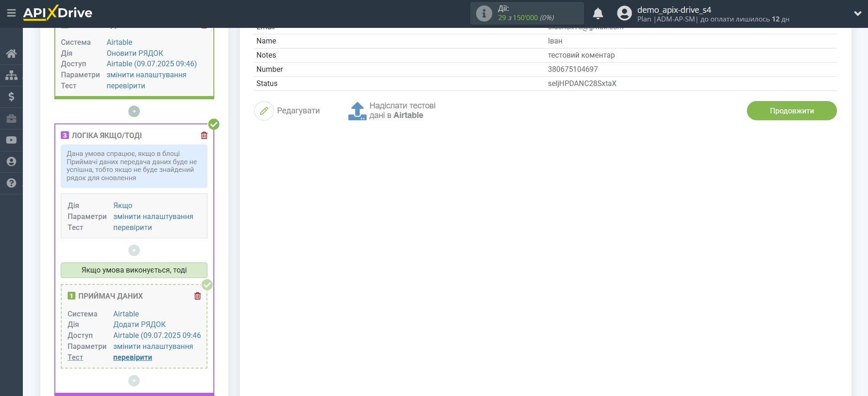Open the user profile sidebar icon
Image resolution: width=868 pixels, height=396 pixels.
click(11, 161)
